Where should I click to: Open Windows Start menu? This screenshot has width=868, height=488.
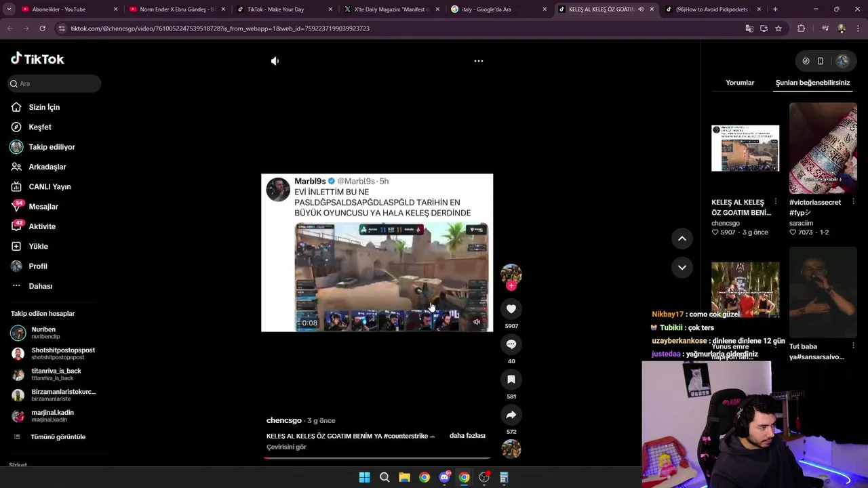click(364, 477)
